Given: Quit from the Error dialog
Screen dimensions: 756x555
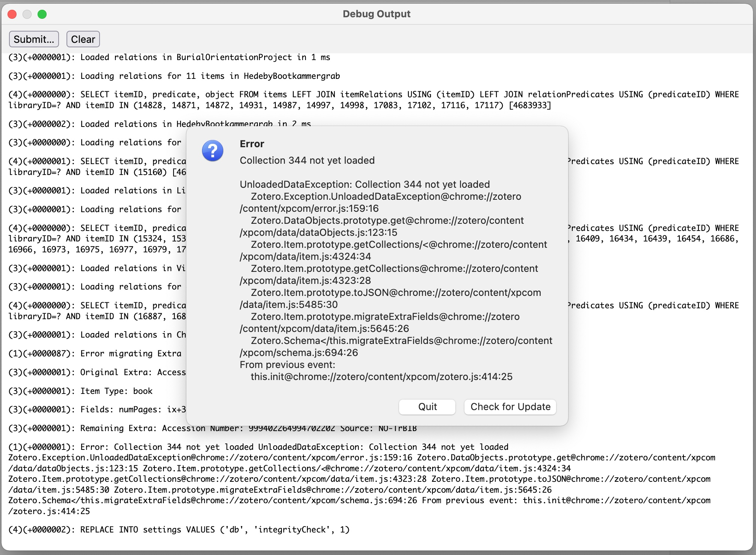Looking at the screenshot, I should 427,407.
